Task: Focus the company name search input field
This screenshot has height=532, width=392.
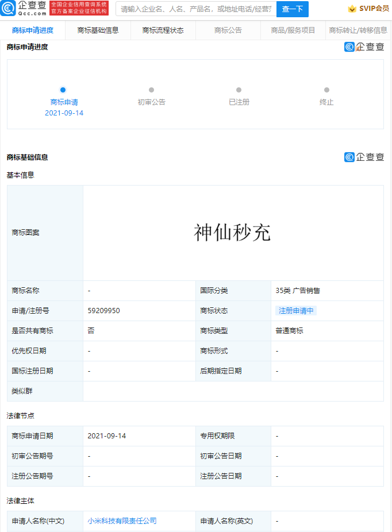Action: click(195, 9)
